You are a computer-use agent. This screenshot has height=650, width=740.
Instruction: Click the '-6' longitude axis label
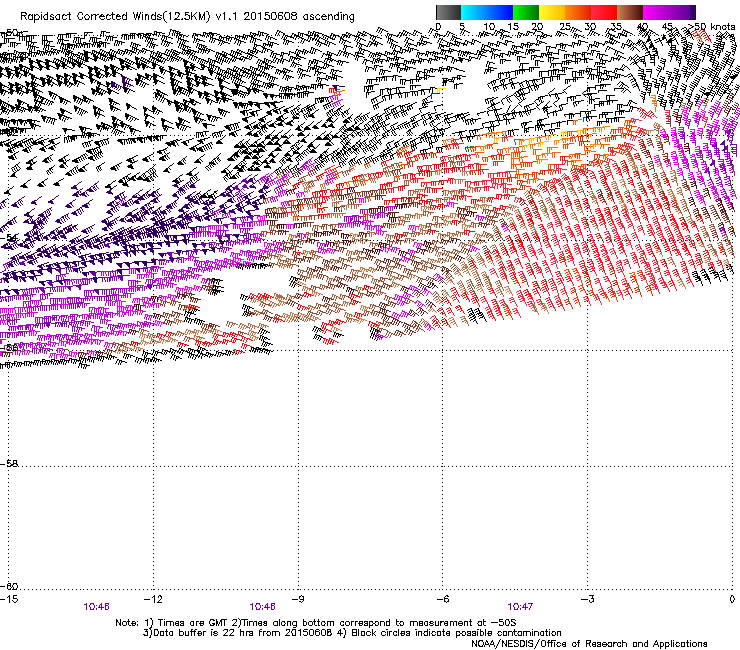pos(442,599)
